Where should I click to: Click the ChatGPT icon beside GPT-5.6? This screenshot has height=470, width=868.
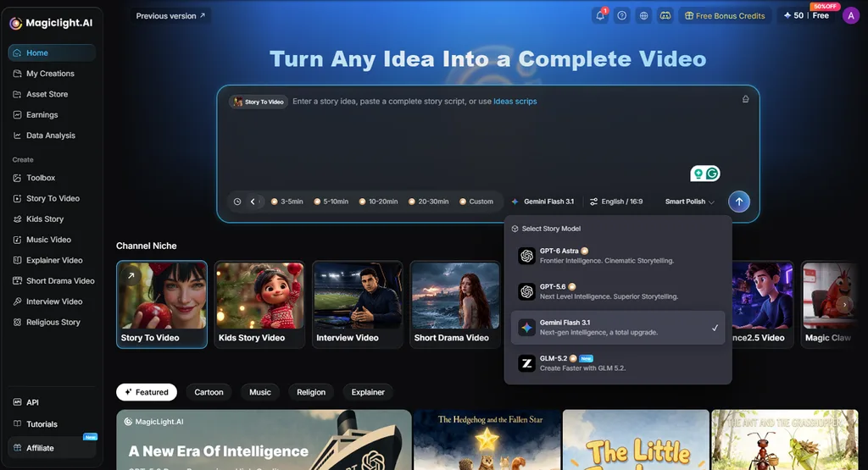pyautogui.click(x=526, y=291)
